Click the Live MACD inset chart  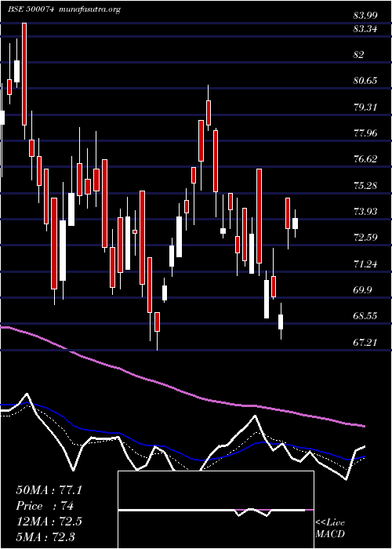pyautogui.click(x=216, y=510)
